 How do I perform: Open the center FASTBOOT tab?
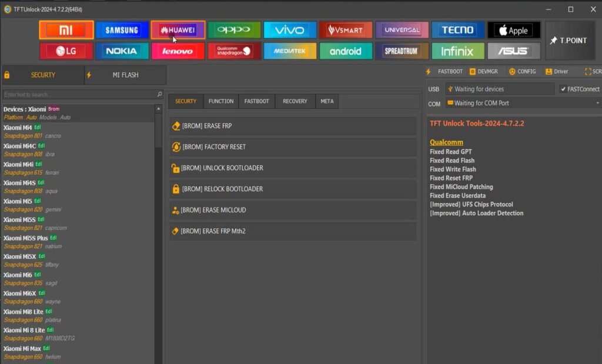(x=256, y=101)
